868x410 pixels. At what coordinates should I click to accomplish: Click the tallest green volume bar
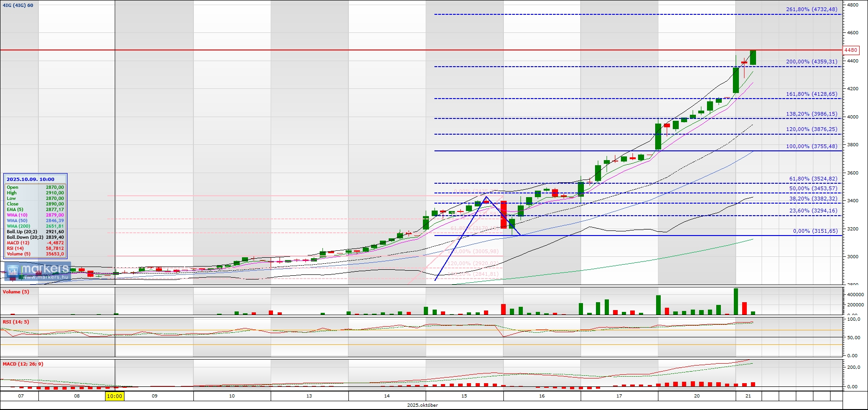[736, 301]
